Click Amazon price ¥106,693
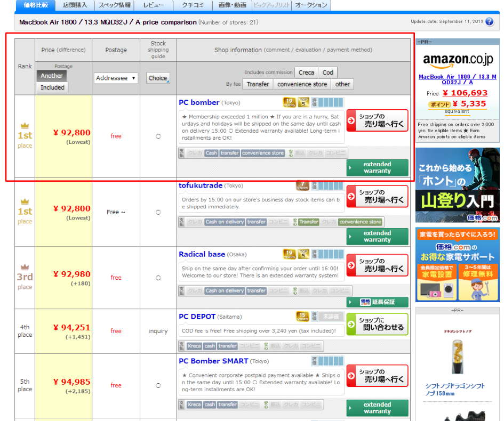 465,93
